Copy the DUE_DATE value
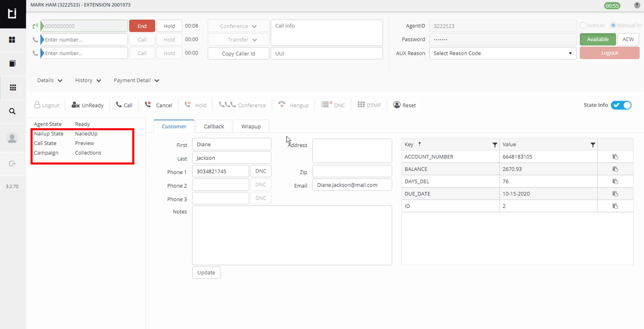This screenshot has height=329, width=644. 615,194
